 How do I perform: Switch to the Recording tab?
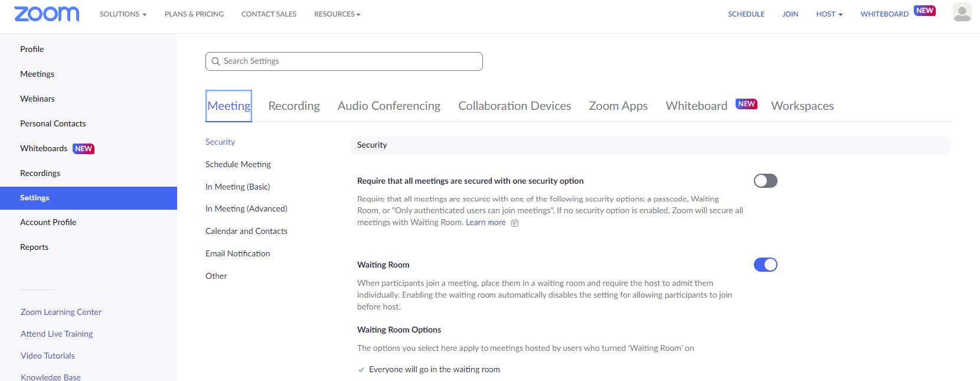(294, 106)
